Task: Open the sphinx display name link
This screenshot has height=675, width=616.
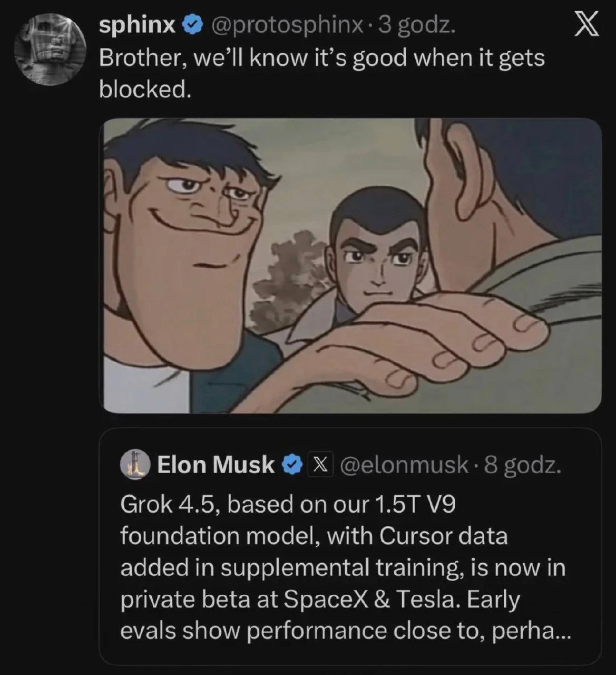Action: tap(138, 25)
